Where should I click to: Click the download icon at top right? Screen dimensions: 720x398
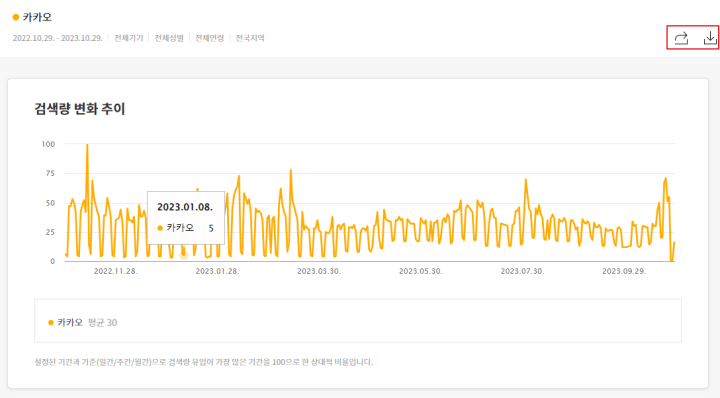(710, 38)
